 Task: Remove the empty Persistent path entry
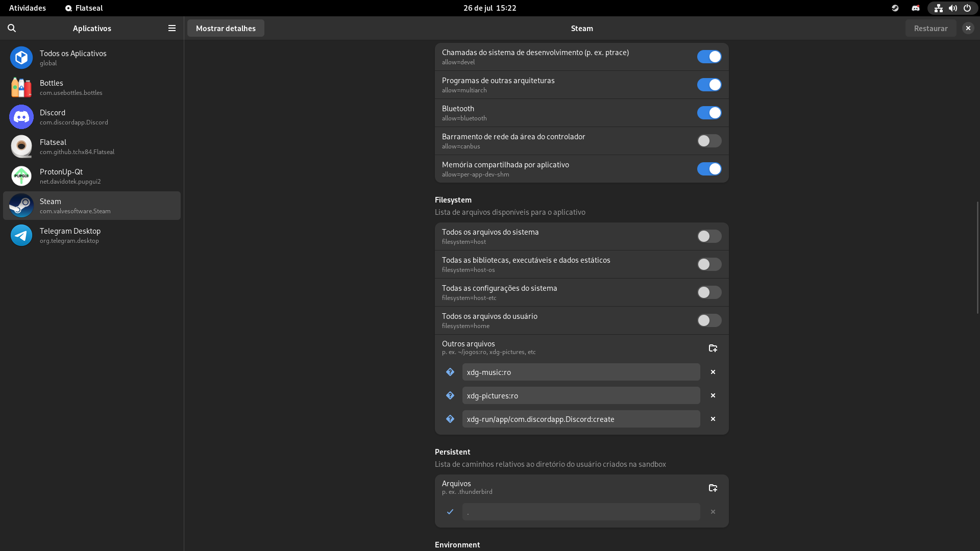pyautogui.click(x=713, y=512)
